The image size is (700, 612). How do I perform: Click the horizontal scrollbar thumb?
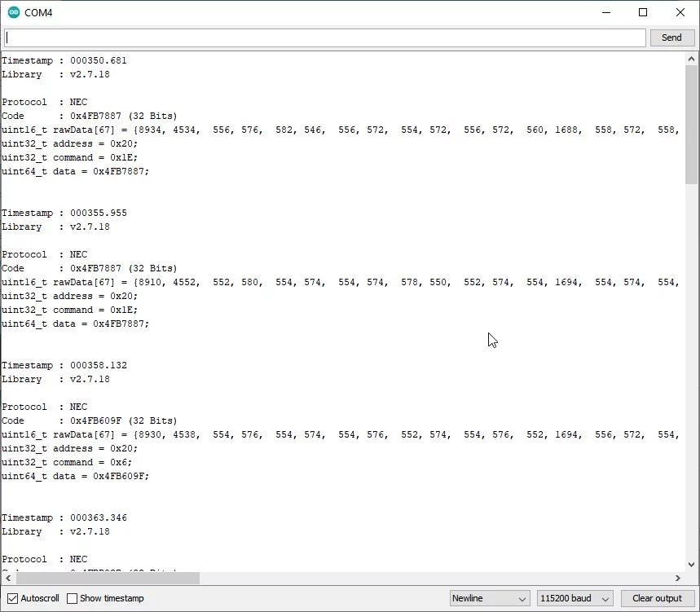(x=108, y=578)
